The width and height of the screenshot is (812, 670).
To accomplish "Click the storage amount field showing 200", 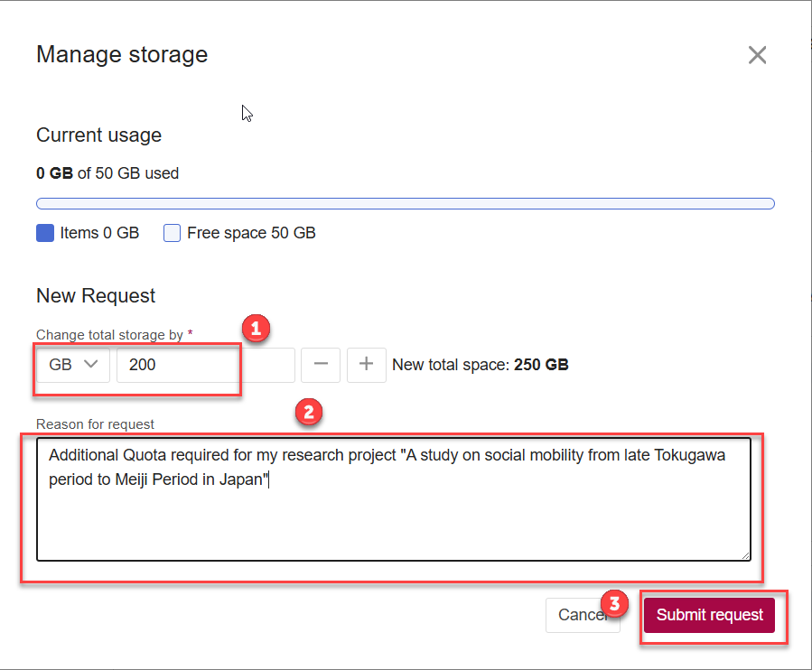I will (x=204, y=365).
